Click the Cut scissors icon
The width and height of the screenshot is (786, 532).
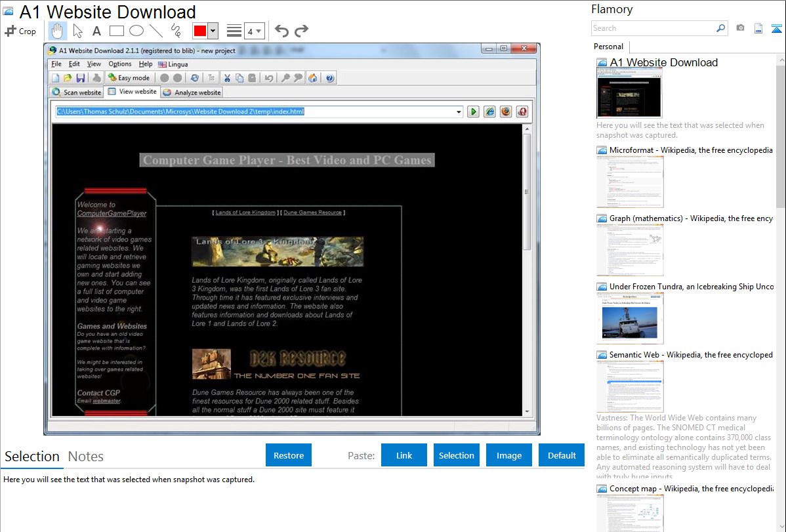pos(227,78)
